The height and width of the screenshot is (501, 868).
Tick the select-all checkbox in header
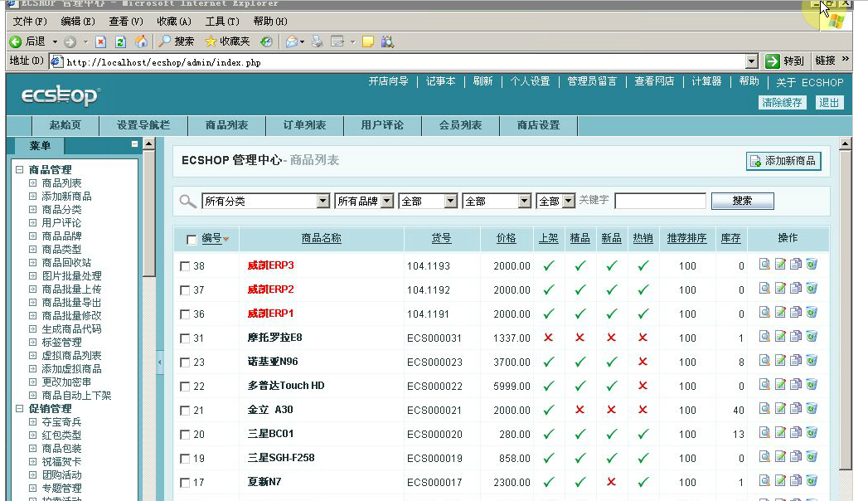coord(192,240)
